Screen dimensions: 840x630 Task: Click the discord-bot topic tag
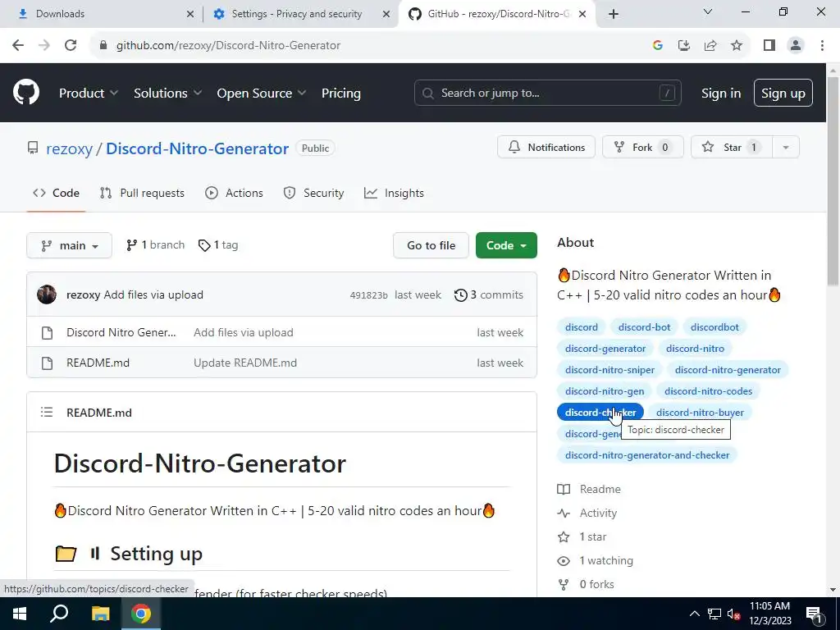[644, 326]
